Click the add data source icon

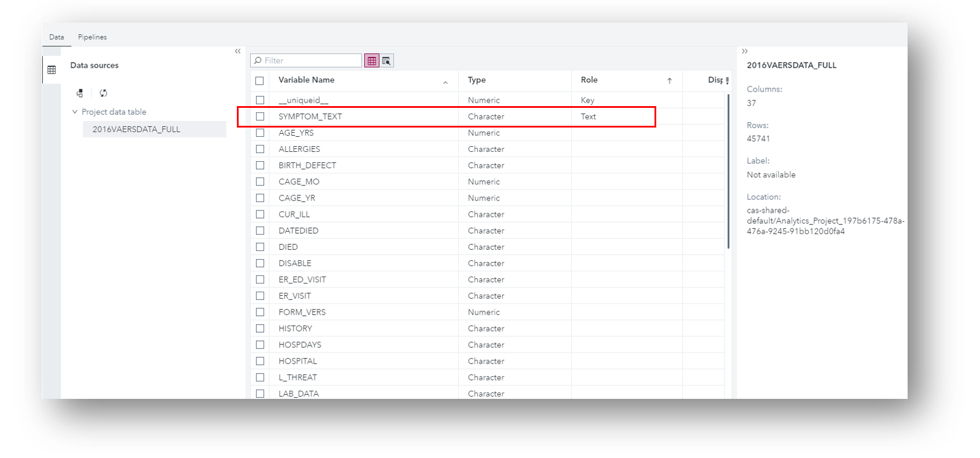click(80, 93)
